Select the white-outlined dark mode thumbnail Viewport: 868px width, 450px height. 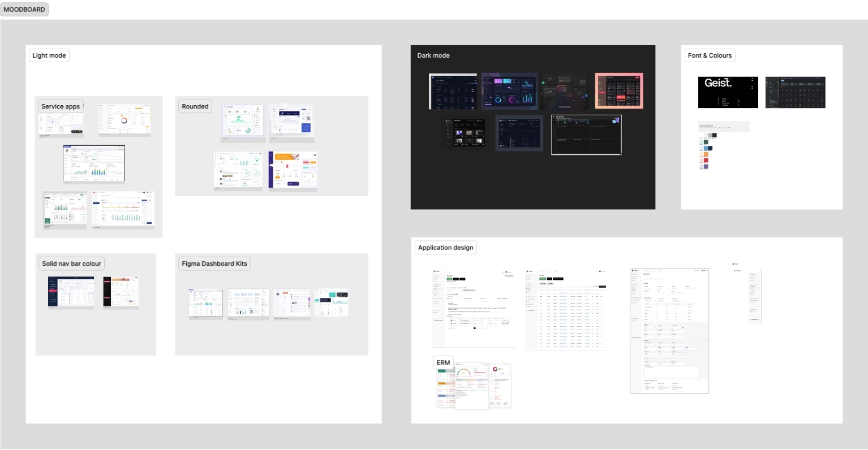tap(587, 135)
